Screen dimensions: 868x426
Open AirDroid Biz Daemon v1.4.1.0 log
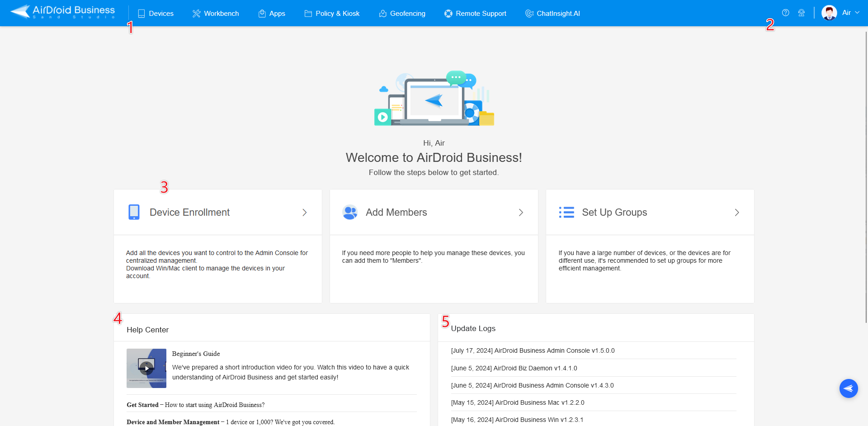coord(514,368)
